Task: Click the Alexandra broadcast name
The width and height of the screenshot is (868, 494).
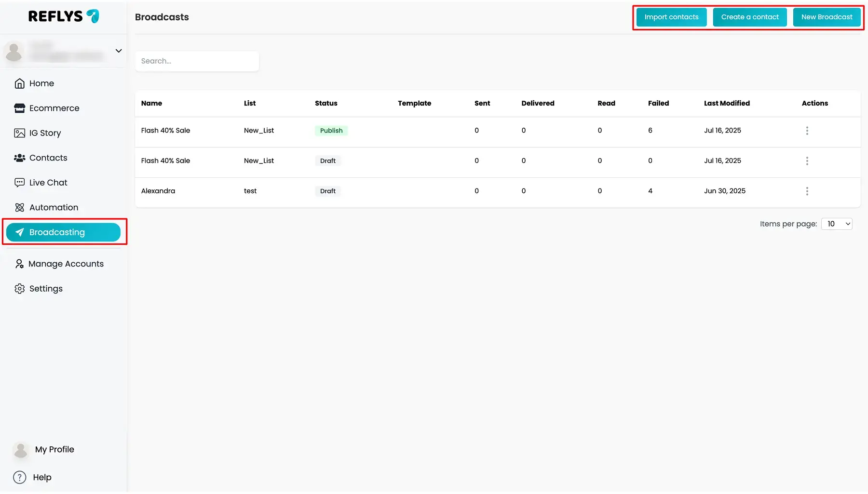Action: (x=158, y=191)
